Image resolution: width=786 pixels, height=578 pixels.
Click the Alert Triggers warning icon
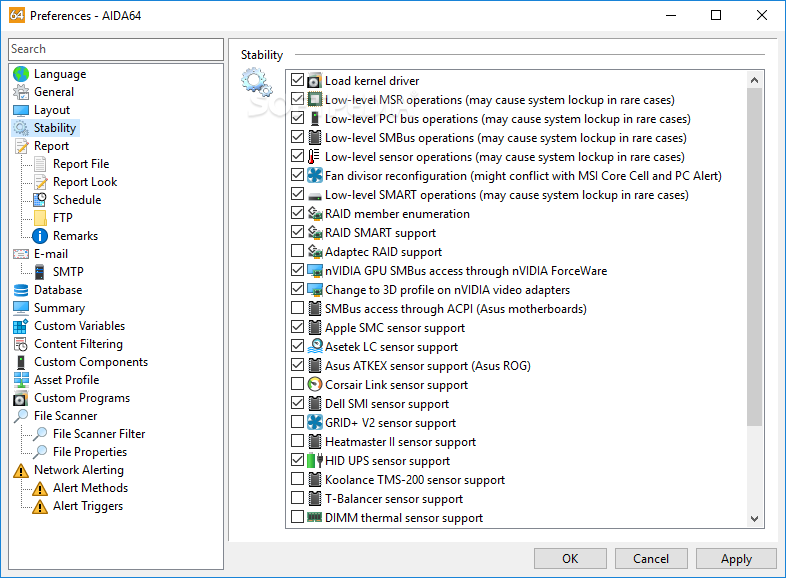pyautogui.click(x=40, y=506)
